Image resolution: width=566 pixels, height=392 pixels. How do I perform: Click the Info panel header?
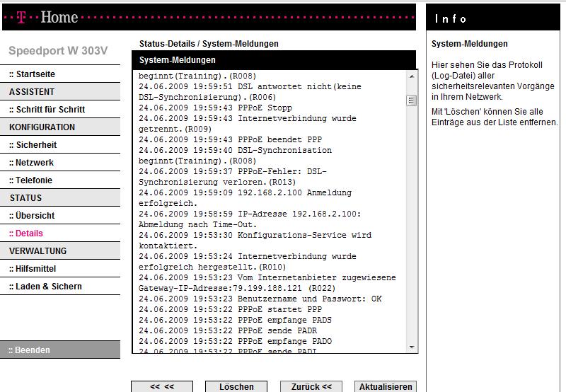[x=492, y=17]
